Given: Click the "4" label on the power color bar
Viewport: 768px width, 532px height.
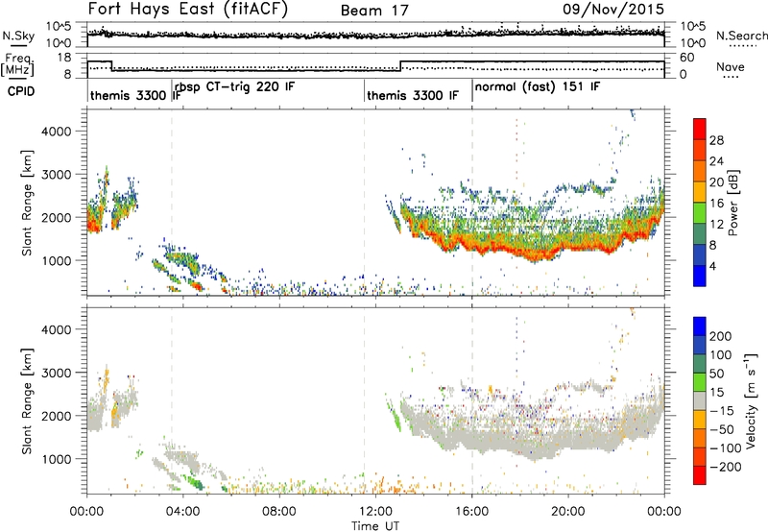Looking at the screenshot, I should coord(712,267).
